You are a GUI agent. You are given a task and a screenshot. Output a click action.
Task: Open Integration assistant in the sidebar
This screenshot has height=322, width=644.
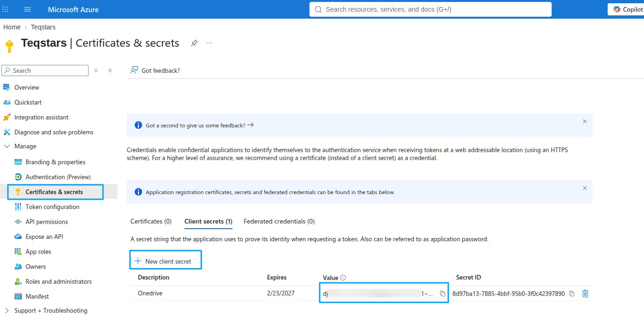point(41,117)
